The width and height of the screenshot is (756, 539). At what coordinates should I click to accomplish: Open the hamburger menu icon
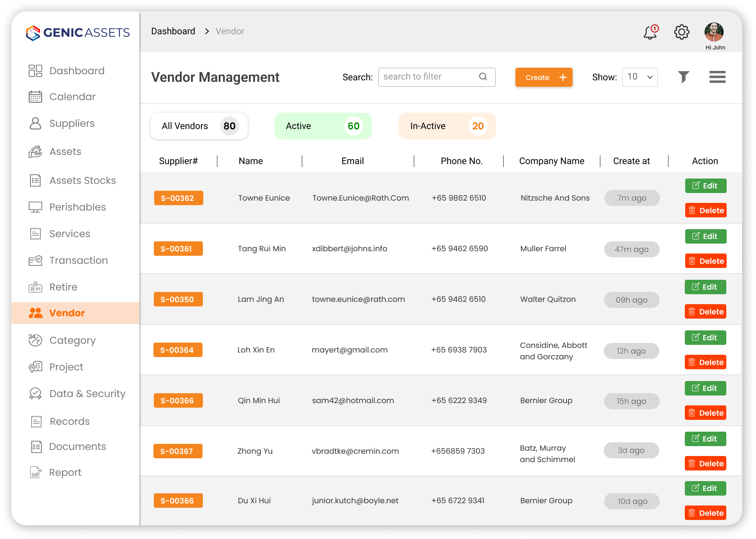coord(718,77)
